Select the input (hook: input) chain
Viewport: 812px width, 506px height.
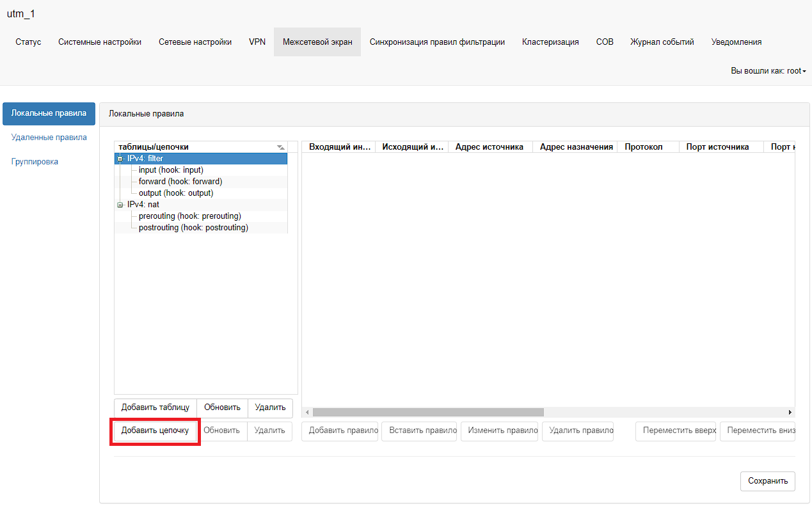170,170
